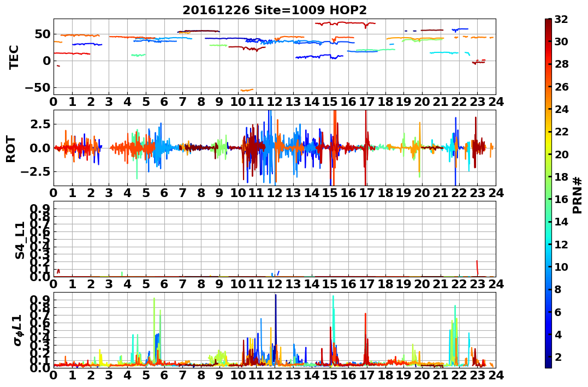
Task: Click the red S4_L1 spike at hour 23
Action: click(x=477, y=268)
